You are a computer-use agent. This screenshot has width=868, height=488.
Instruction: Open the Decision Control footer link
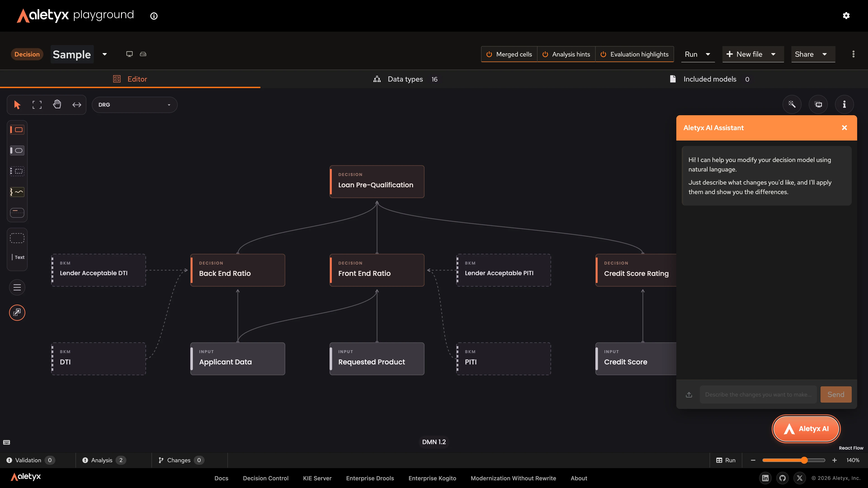(x=266, y=478)
